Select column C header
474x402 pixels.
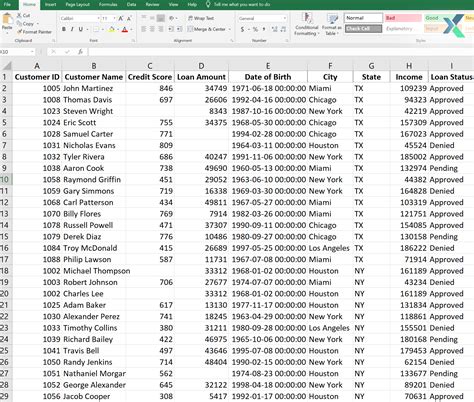pos(150,66)
